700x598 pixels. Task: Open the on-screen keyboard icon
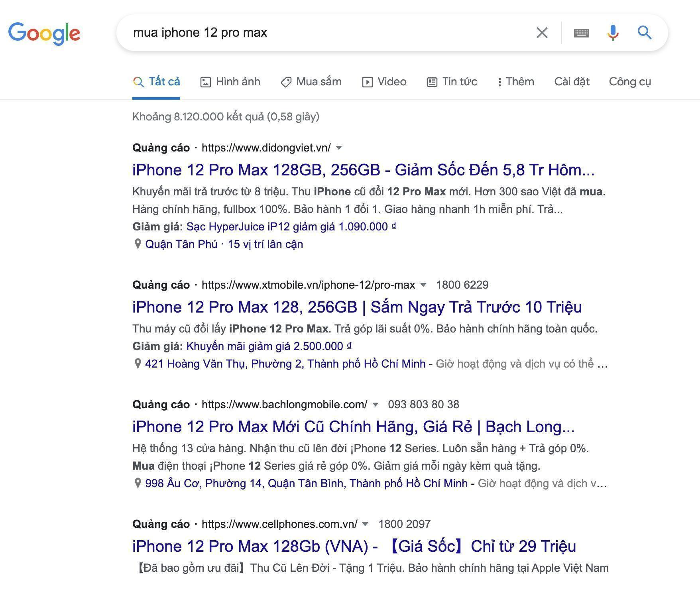click(582, 33)
